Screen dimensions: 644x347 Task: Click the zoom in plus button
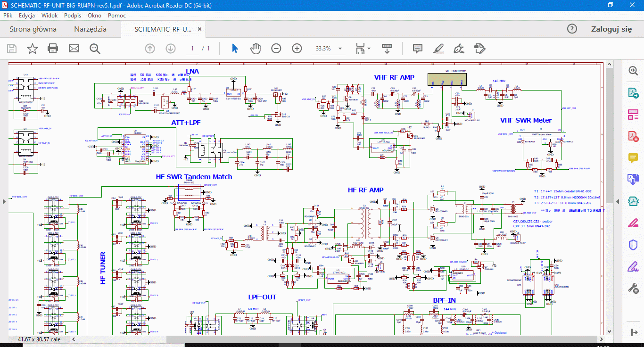297,49
